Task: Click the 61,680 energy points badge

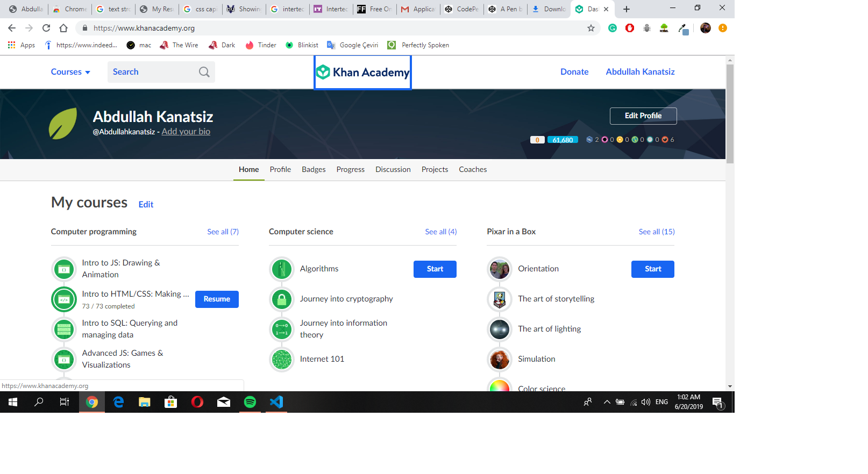Action: tap(563, 140)
